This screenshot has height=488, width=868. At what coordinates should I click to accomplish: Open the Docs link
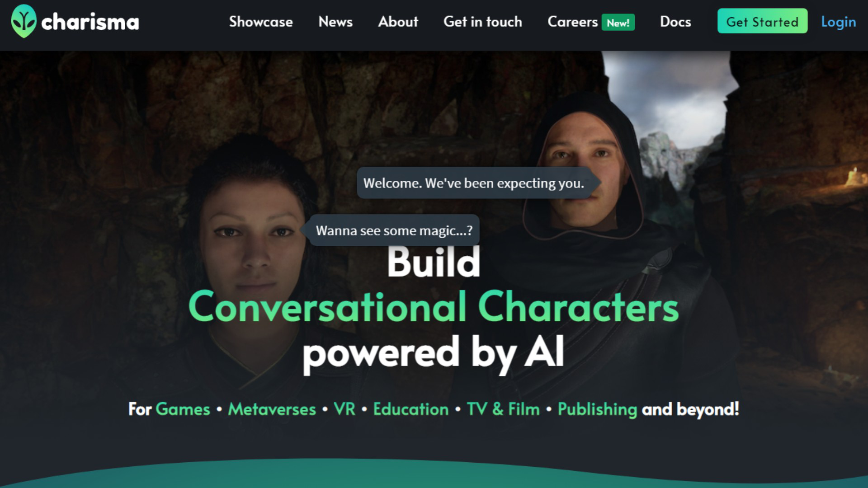[675, 22]
